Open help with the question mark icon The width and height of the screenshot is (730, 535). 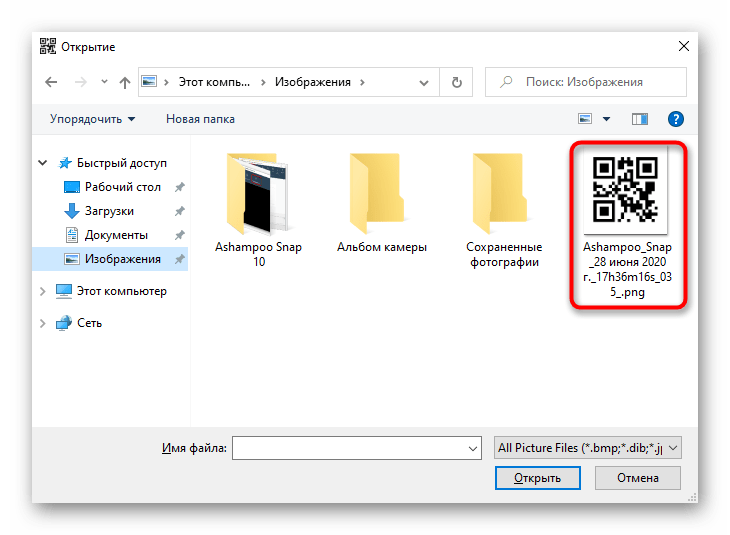[676, 119]
